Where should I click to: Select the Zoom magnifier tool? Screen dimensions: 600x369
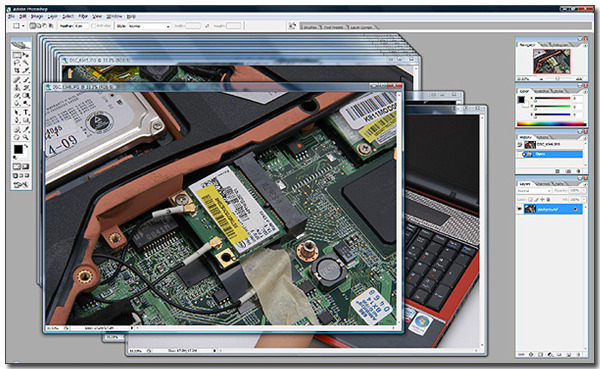(x=26, y=137)
